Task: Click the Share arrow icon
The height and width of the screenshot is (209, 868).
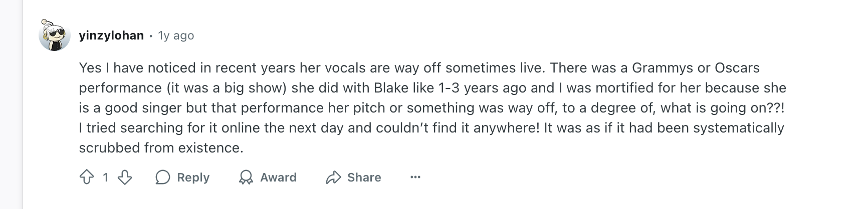Action: click(x=333, y=177)
